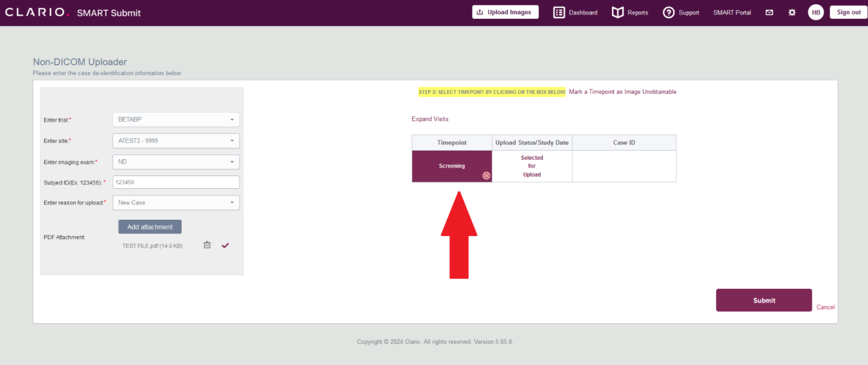Cancel the current upload
This screenshot has width=868, height=365.
[825, 307]
